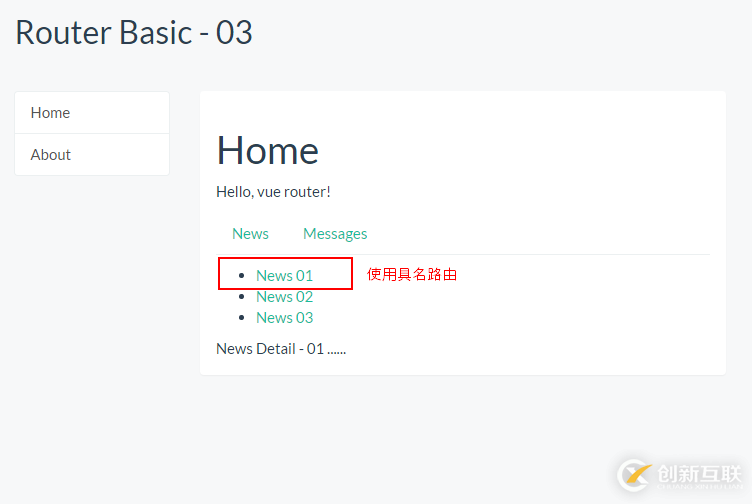Click the bullet point beside News 01
752x504 pixels.
tap(241, 276)
